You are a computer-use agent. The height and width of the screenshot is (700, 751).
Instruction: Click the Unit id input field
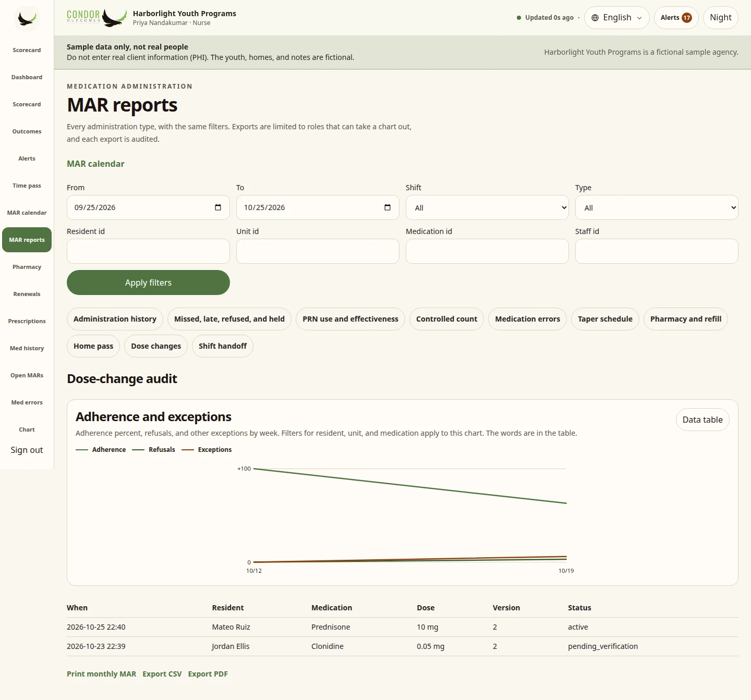(318, 251)
